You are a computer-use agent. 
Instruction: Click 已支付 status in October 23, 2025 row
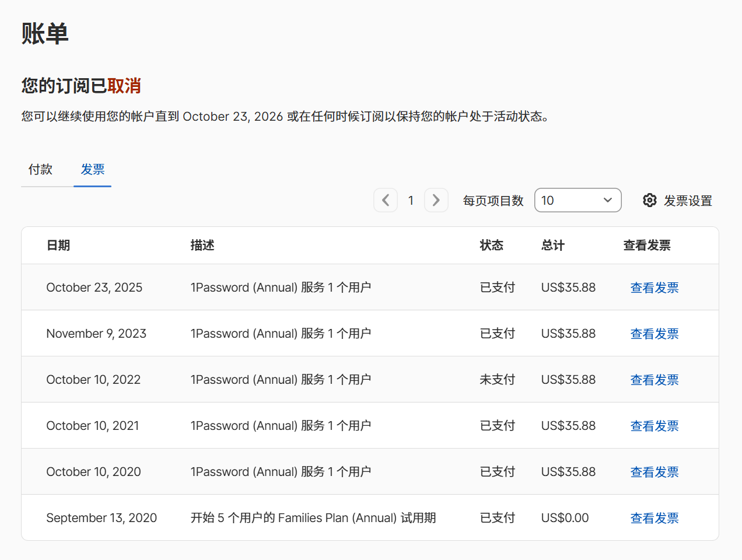[x=498, y=288]
